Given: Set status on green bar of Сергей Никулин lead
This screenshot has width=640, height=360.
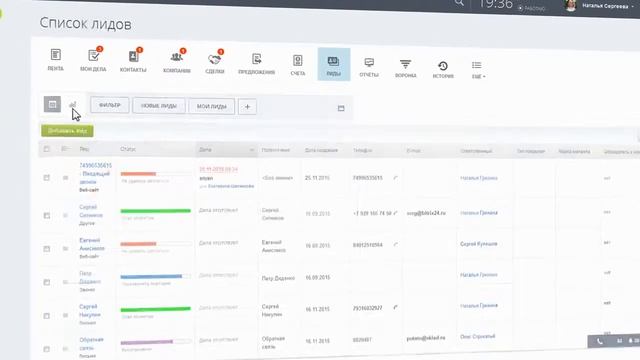Looking at the screenshot, I should pos(156,309).
